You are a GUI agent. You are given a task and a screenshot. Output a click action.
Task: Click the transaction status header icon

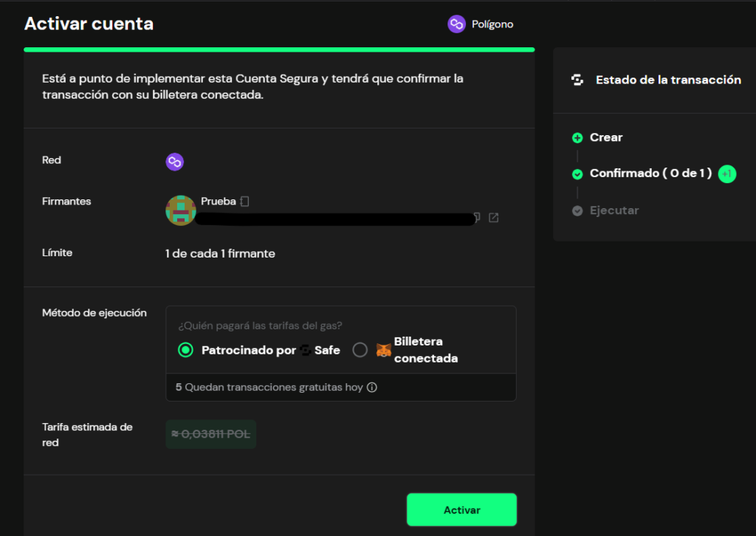point(577,80)
